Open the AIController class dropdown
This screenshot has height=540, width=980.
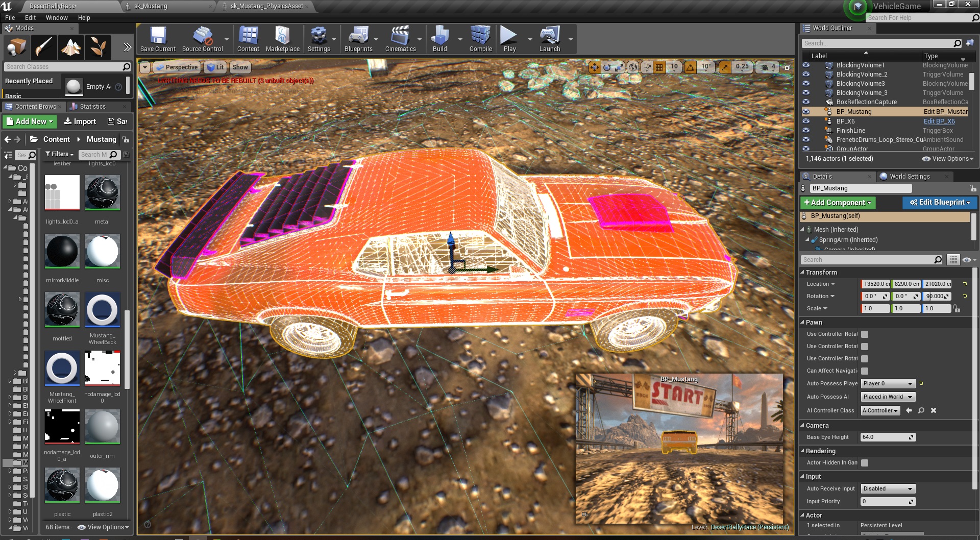(x=880, y=410)
